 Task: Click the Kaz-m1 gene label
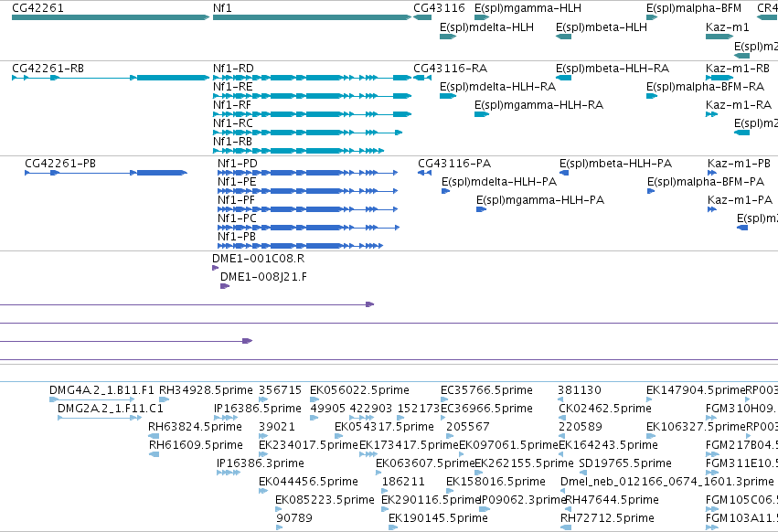[x=728, y=27]
